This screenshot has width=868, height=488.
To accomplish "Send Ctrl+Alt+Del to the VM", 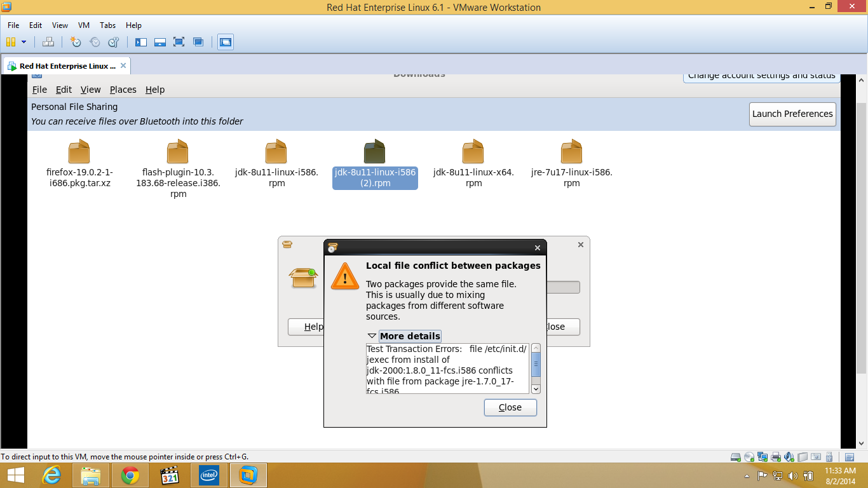I will click(x=48, y=42).
